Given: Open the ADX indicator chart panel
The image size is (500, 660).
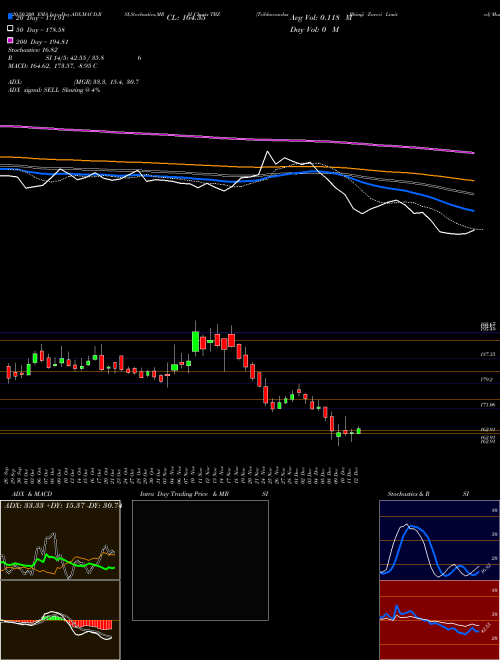Looking at the screenshot, I should [60, 540].
